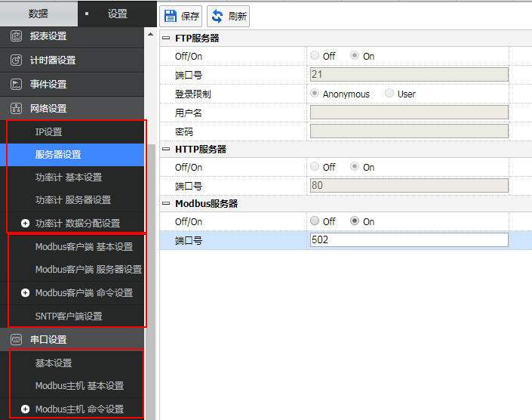The height and width of the screenshot is (420, 532).
Task: Click the save disk icon
Action: pyautogui.click(x=171, y=16)
